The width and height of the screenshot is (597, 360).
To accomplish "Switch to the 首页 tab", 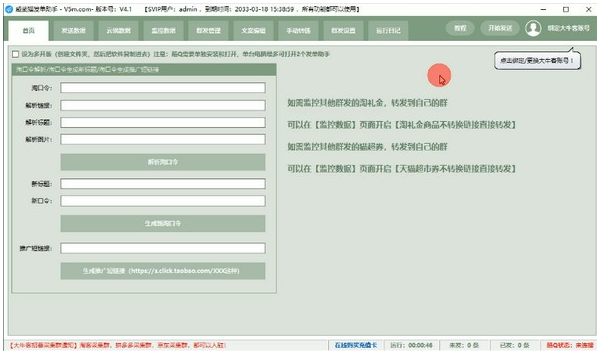I will (x=29, y=30).
